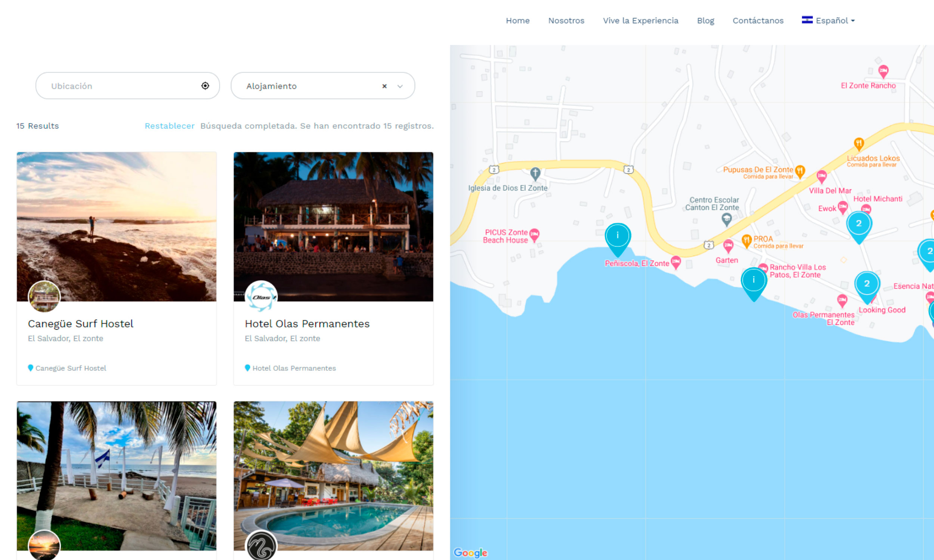This screenshot has height=560, width=934.
Task: Click the Restablecer reset link
Action: click(170, 126)
